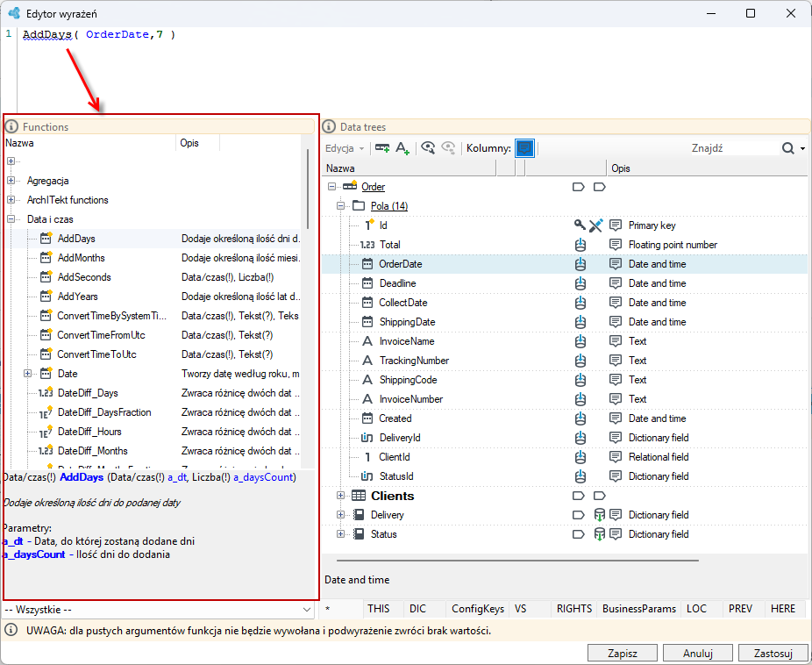Open the Edycja dropdown menu
Image resolution: width=812 pixels, height=665 pixels.
pyautogui.click(x=345, y=148)
